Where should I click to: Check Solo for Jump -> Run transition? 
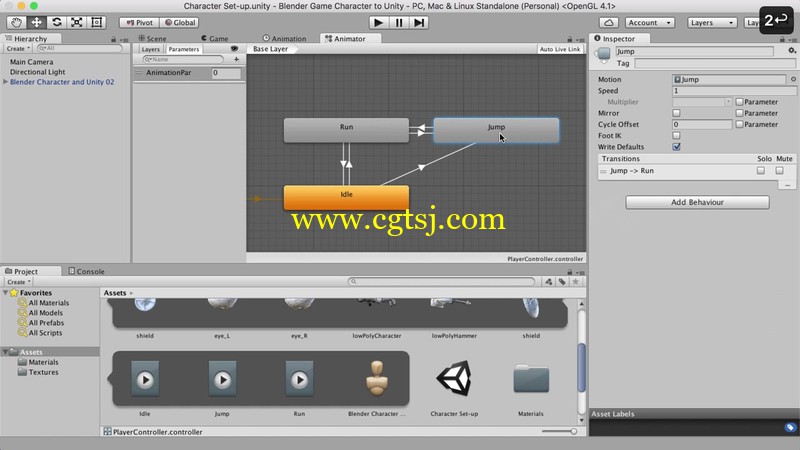point(761,170)
